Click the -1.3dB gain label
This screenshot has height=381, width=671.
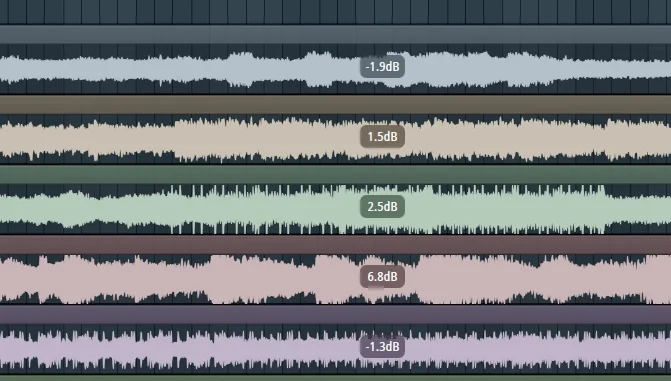pyautogui.click(x=382, y=346)
